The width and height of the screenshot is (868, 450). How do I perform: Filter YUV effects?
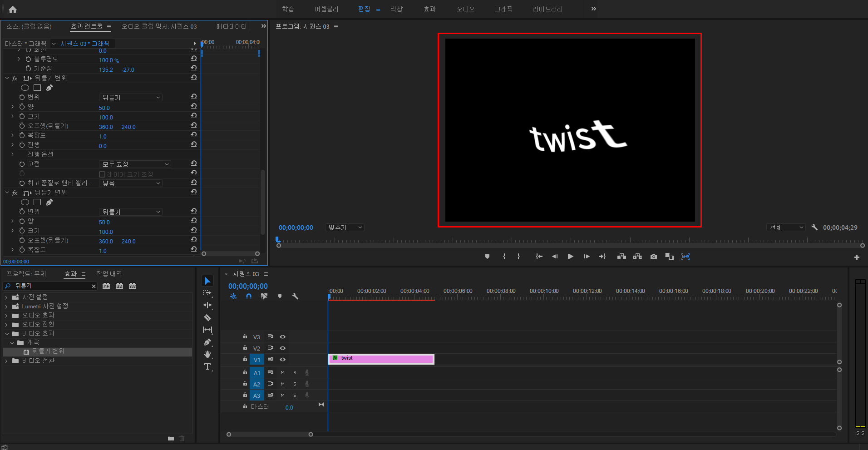tap(133, 286)
